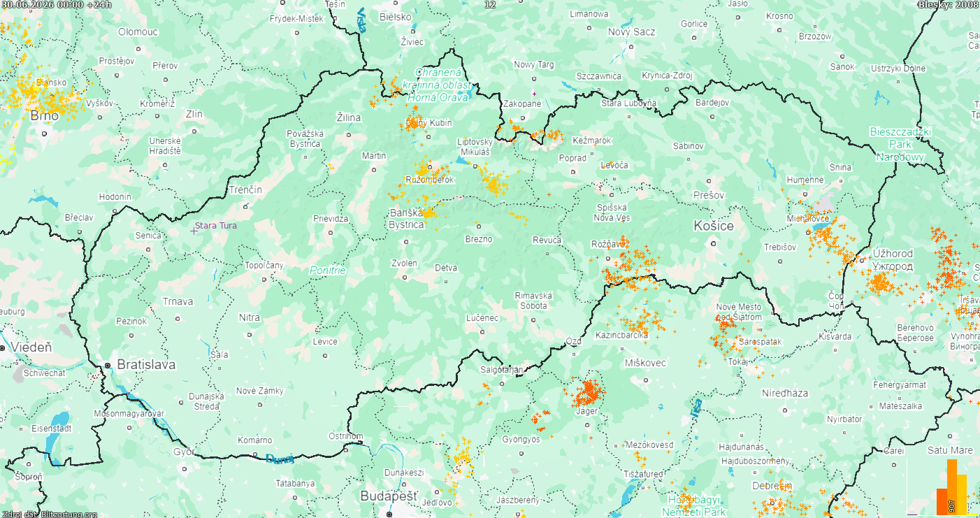This screenshot has width=980, height=518.
Task: Click the Nitra town label
Action: tap(250, 317)
